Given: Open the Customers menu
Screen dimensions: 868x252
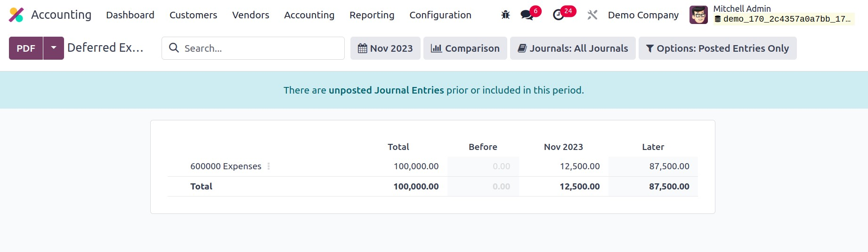Looking at the screenshot, I should tap(193, 15).
